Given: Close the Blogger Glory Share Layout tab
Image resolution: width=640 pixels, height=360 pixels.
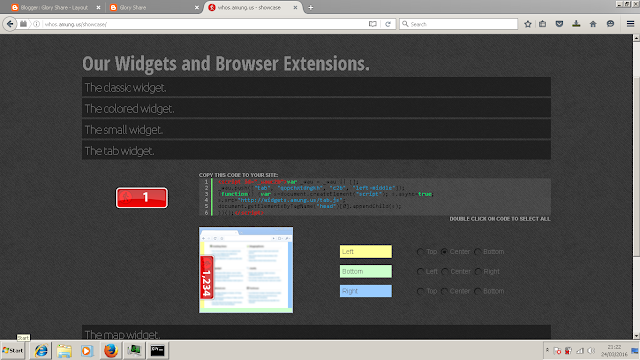Looking at the screenshot, I should [98, 7].
